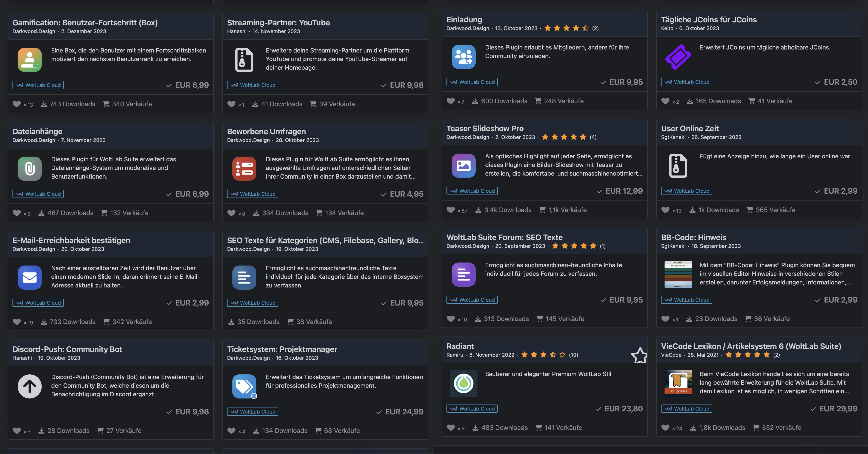The image size is (868, 454).
Task: Click the Tägliche JCoins purple ticket icon
Action: click(678, 57)
